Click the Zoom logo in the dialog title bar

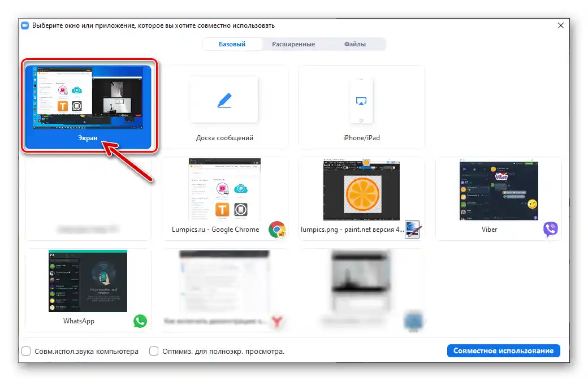click(25, 25)
